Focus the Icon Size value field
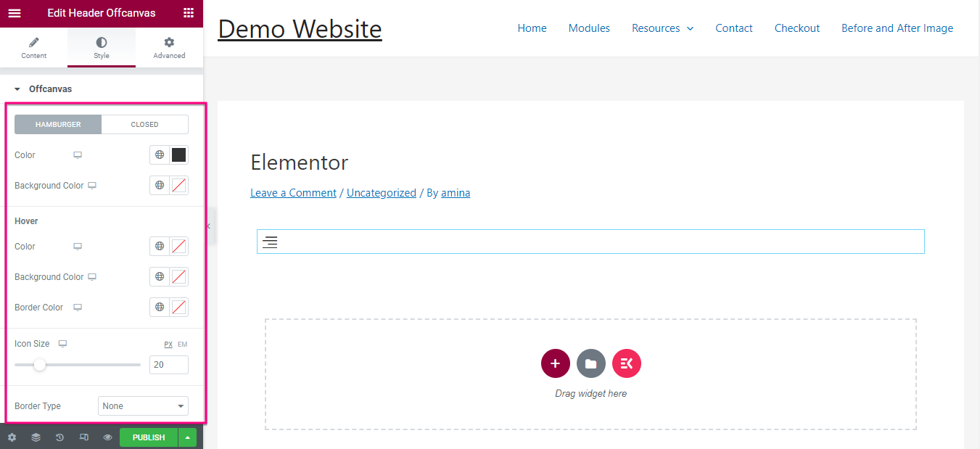This screenshot has height=449, width=980. (x=169, y=365)
